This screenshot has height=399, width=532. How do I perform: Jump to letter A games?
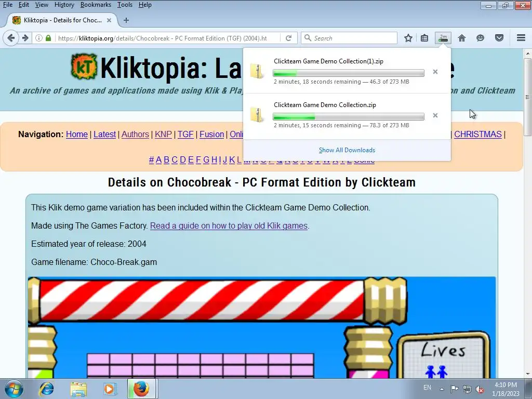click(158, 160)
